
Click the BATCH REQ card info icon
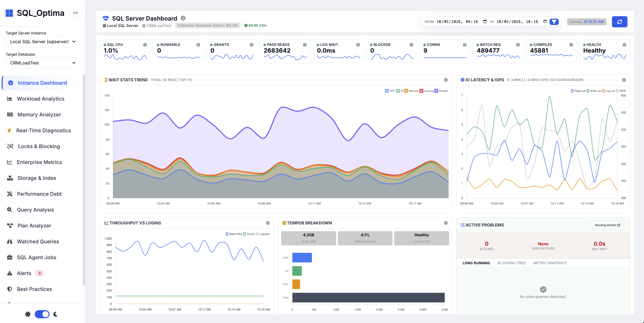[x=518, y=45]
